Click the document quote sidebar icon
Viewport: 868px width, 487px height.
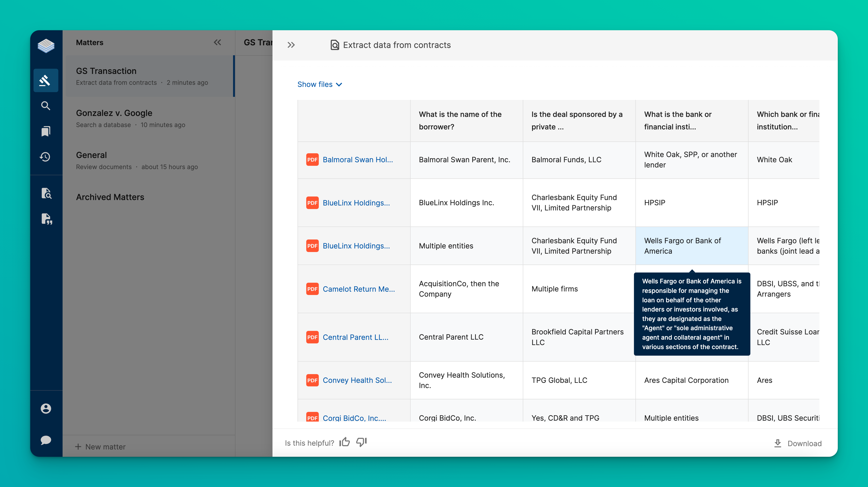[x=46, y=219]
